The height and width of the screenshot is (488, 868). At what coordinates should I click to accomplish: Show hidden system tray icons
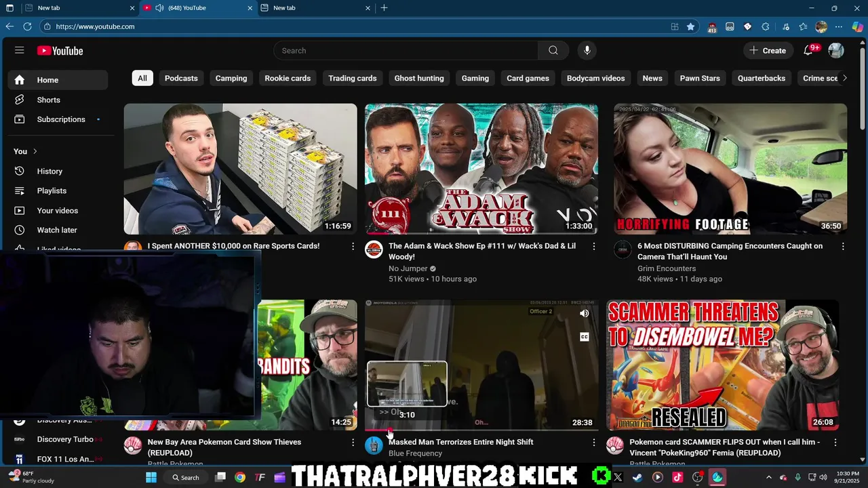click(x=768, y=477)
